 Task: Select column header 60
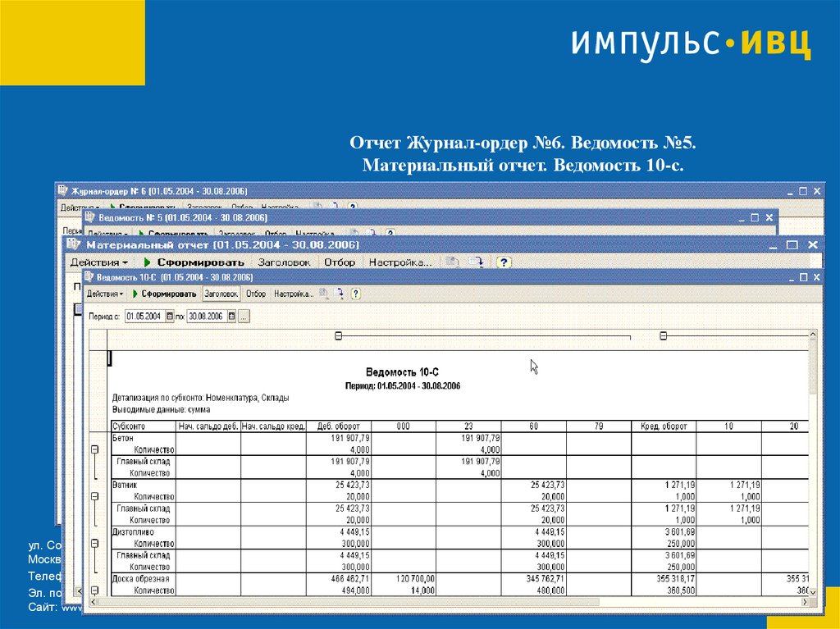coord(533,426)
